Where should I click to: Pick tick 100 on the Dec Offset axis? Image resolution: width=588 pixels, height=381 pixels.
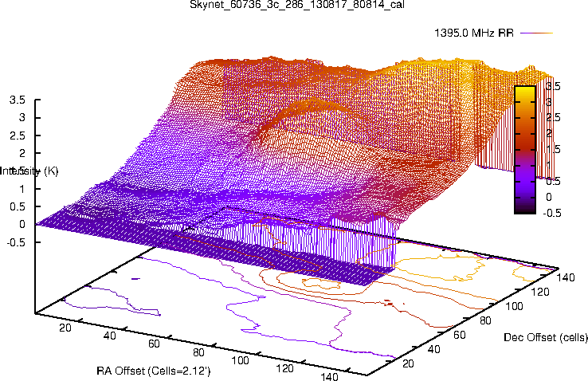pos(514,306)
